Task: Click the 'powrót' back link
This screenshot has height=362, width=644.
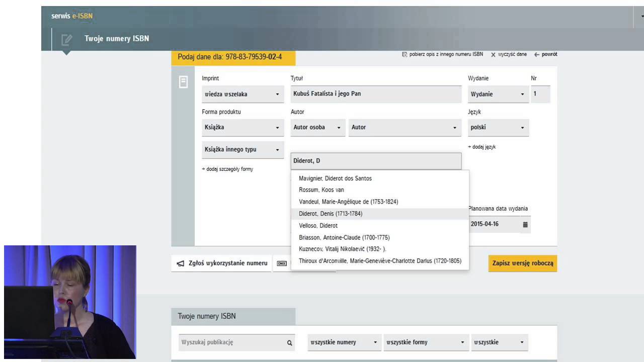Action: 546,54
